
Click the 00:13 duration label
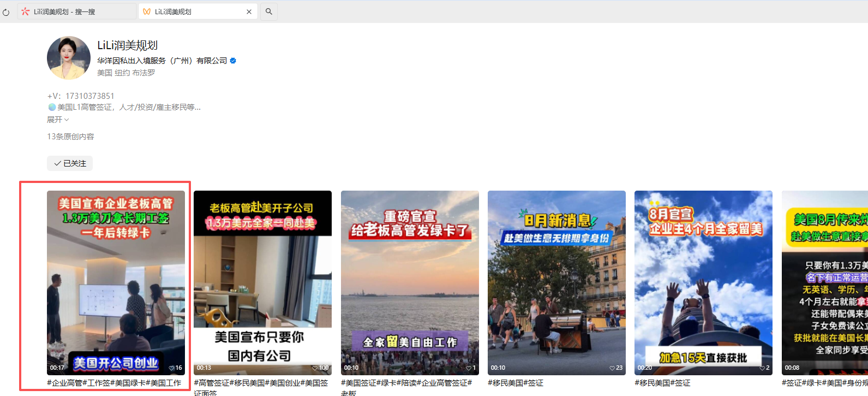pos(204,368)
